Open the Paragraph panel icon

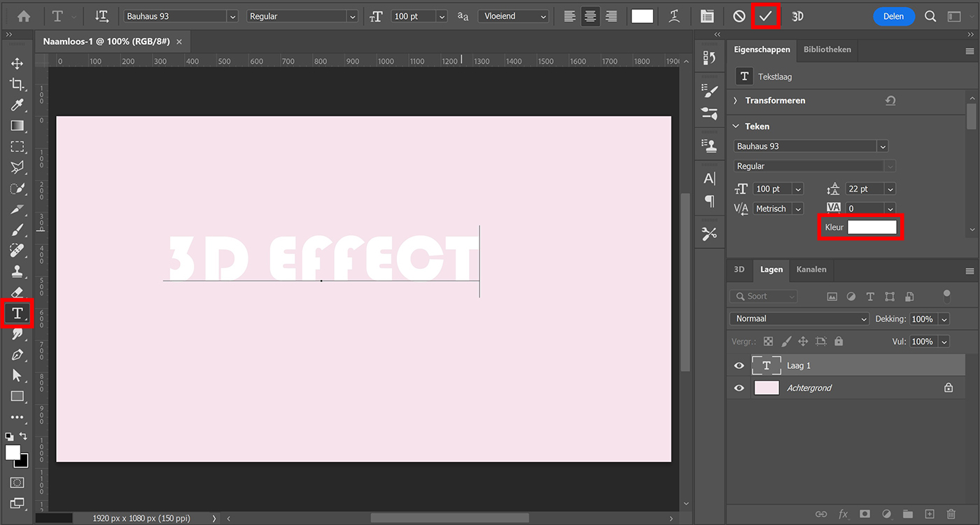(x=709, y=201)
